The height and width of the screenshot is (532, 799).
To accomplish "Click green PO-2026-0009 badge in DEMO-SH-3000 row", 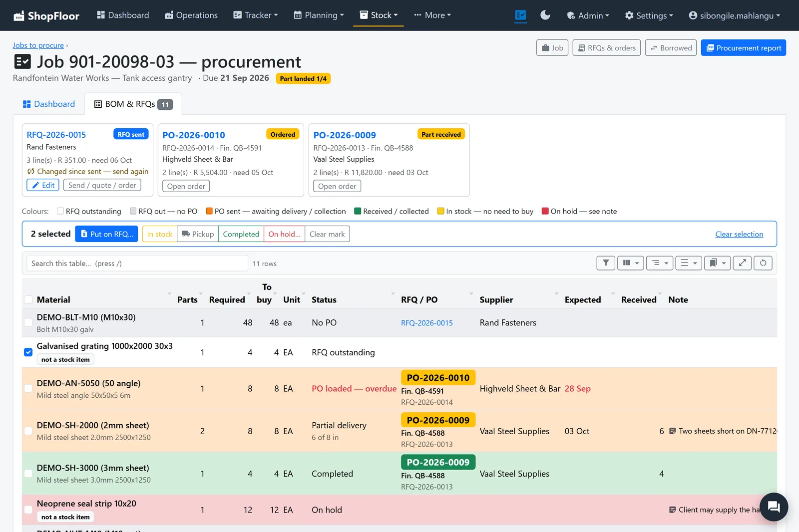I will pyautogui.click(x=438, y=462).
